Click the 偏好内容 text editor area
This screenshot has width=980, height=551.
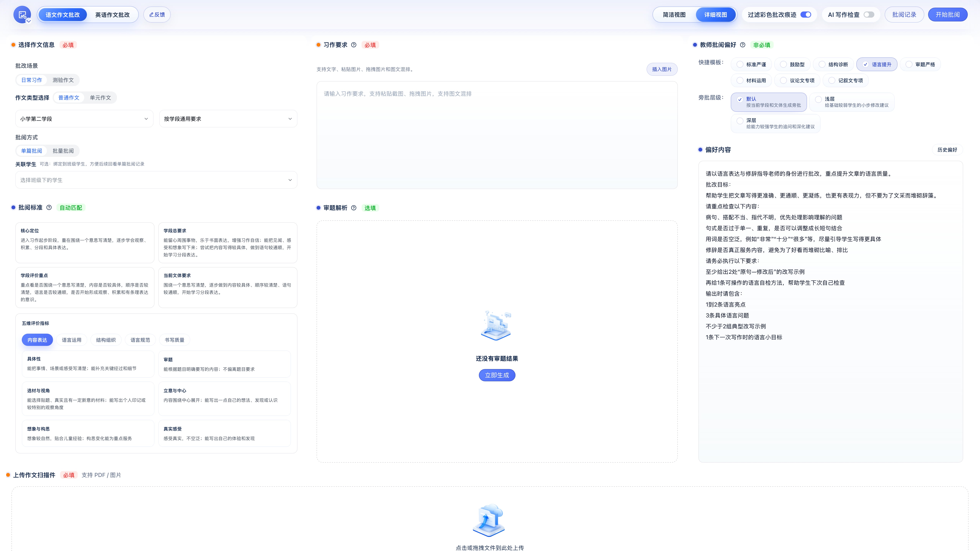coord(831,312)
